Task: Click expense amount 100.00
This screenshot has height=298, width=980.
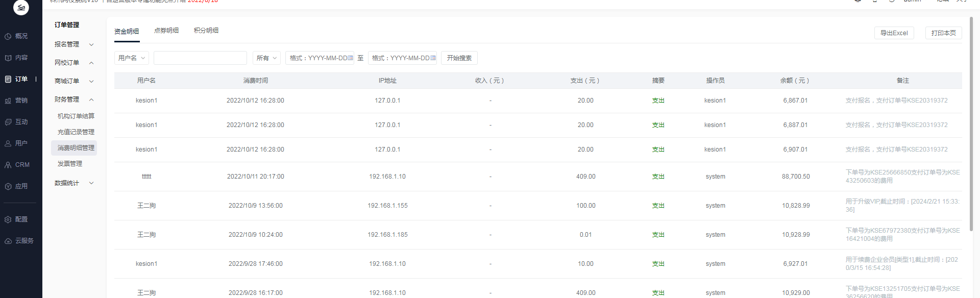Action: tap(586, 206)
